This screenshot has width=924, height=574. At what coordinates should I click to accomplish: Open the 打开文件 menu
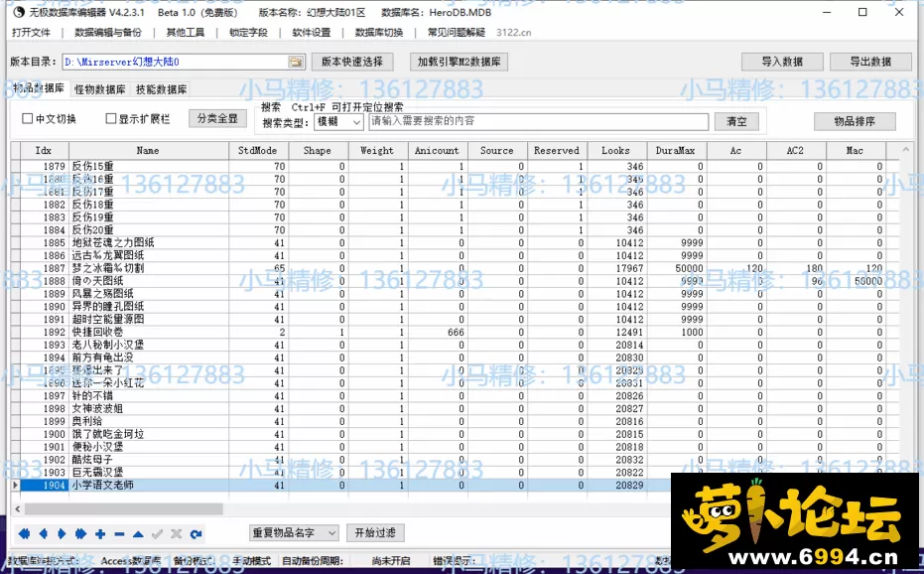(x=31, y=33)
